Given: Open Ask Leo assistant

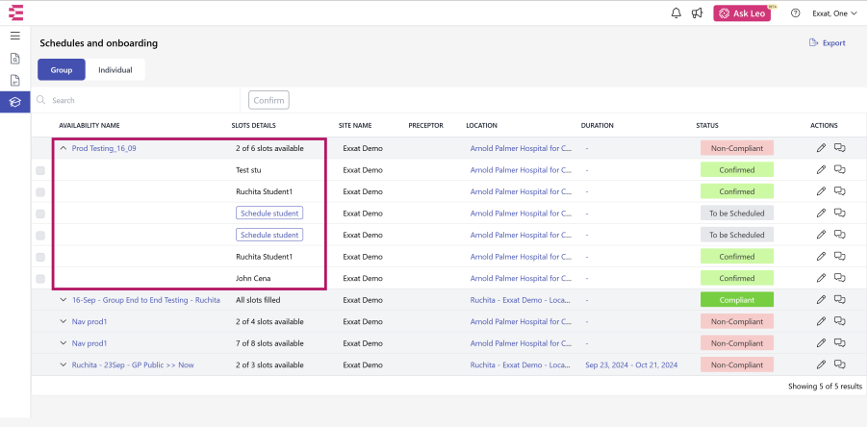Looking at the screenshot, I should (742, 13).
